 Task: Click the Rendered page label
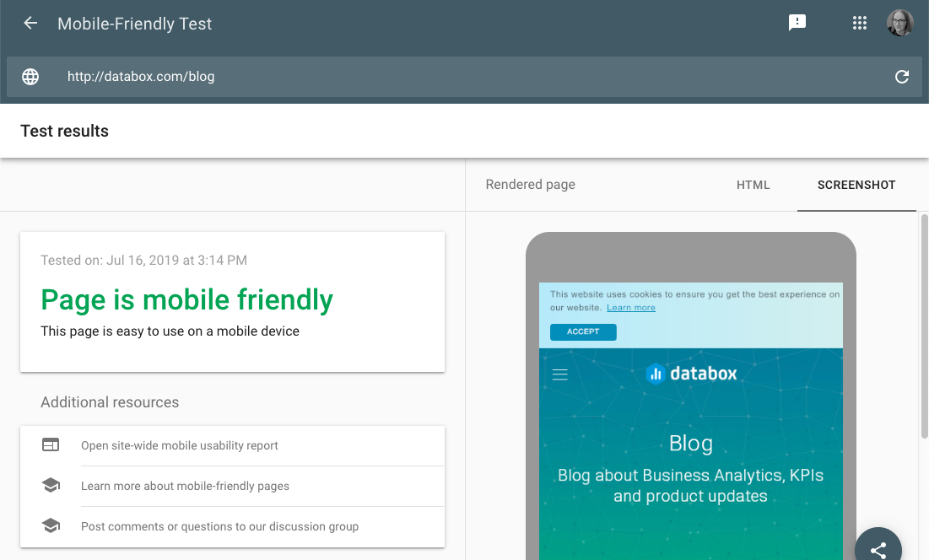tap(530, 184)
